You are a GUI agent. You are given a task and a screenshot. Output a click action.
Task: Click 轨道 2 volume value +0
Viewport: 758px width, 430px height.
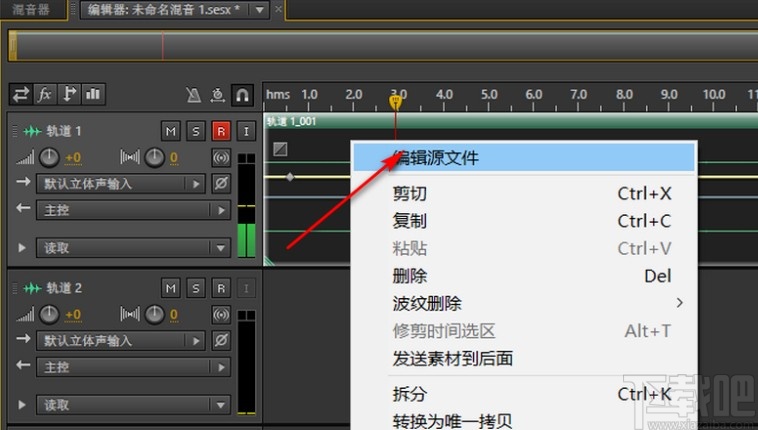(73, 315)
